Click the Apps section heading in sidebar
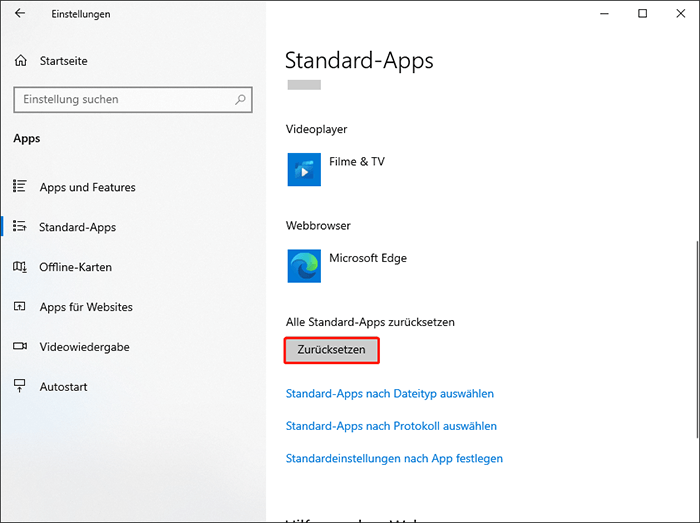Image resolution: width=700 pixels, height=523 pixels. pos(27,138)
